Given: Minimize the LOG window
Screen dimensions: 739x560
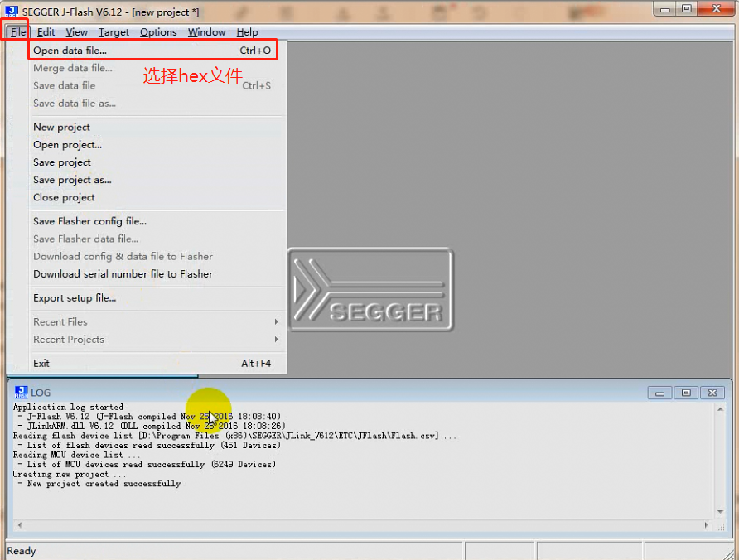Looking at the screenshot, I should 659,393.
